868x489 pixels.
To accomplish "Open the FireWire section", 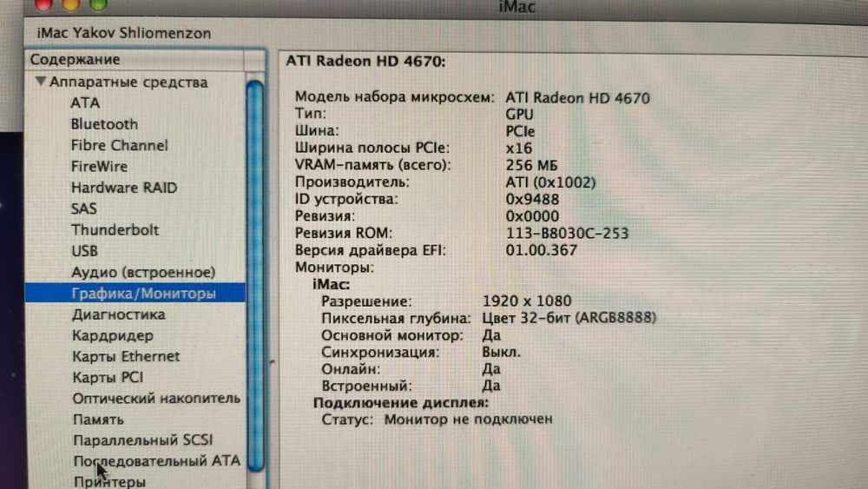I will click(99, 166).
